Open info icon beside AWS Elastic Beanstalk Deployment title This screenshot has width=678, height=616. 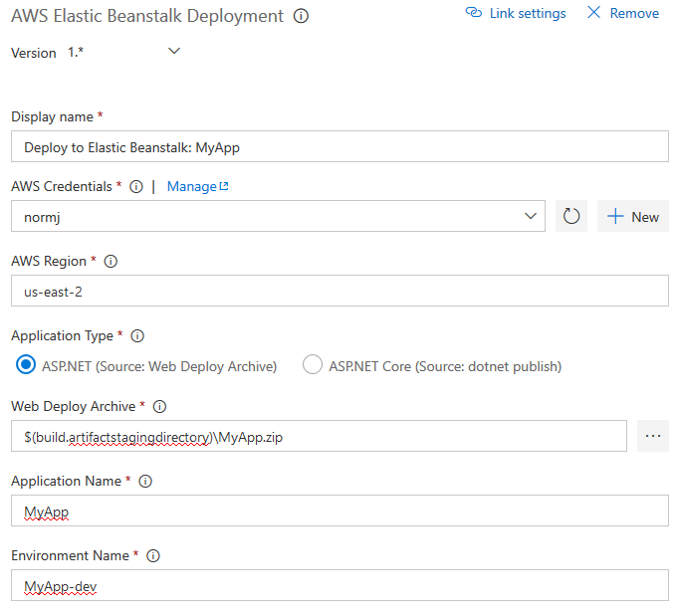(x=301, y=17)
